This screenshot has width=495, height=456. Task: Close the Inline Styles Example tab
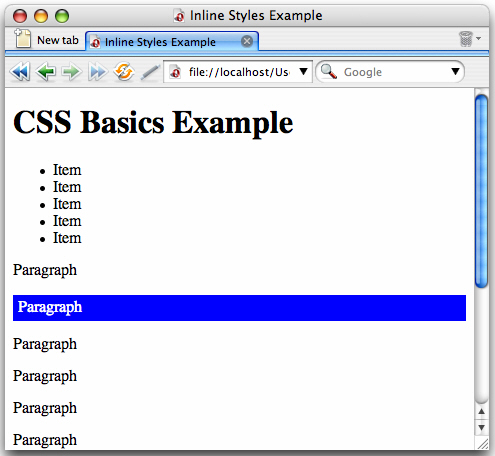pyautogui.click(x=247, y=41)
